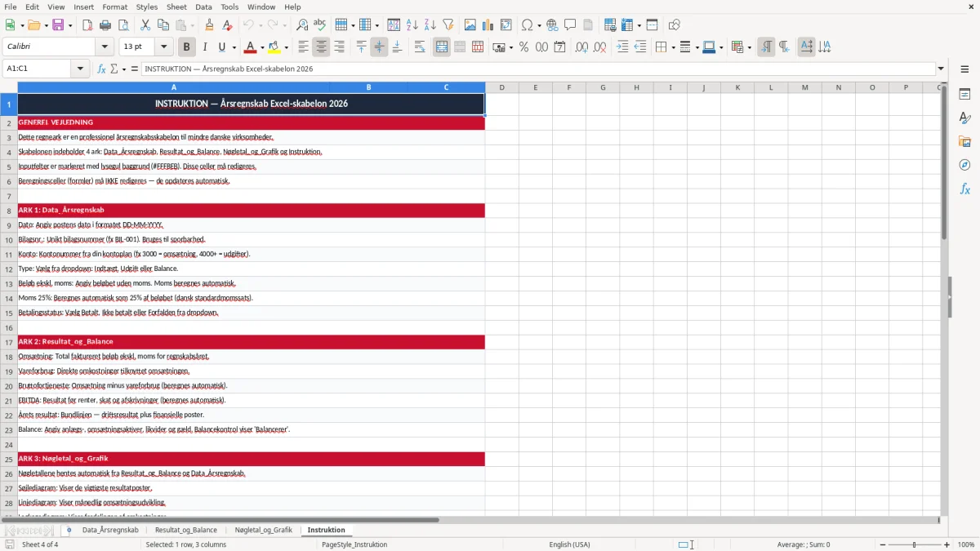Format as Percent

(x=523, y=47)
